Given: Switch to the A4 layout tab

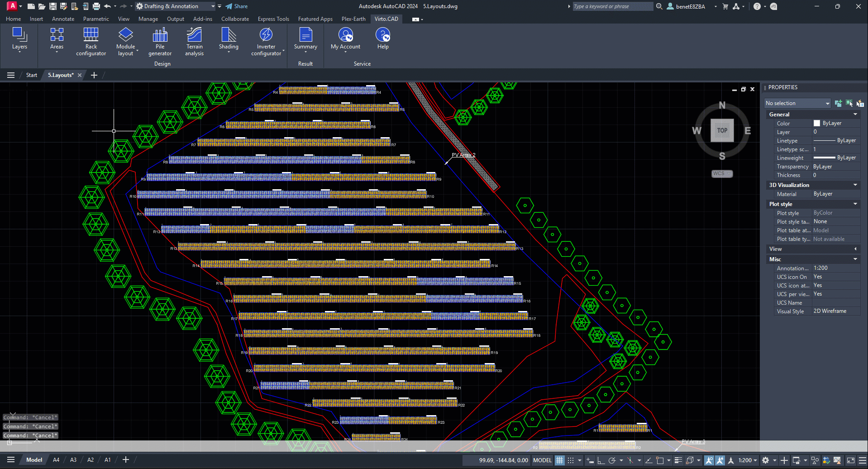Looking at the screenshot, I should pos(56,460).
